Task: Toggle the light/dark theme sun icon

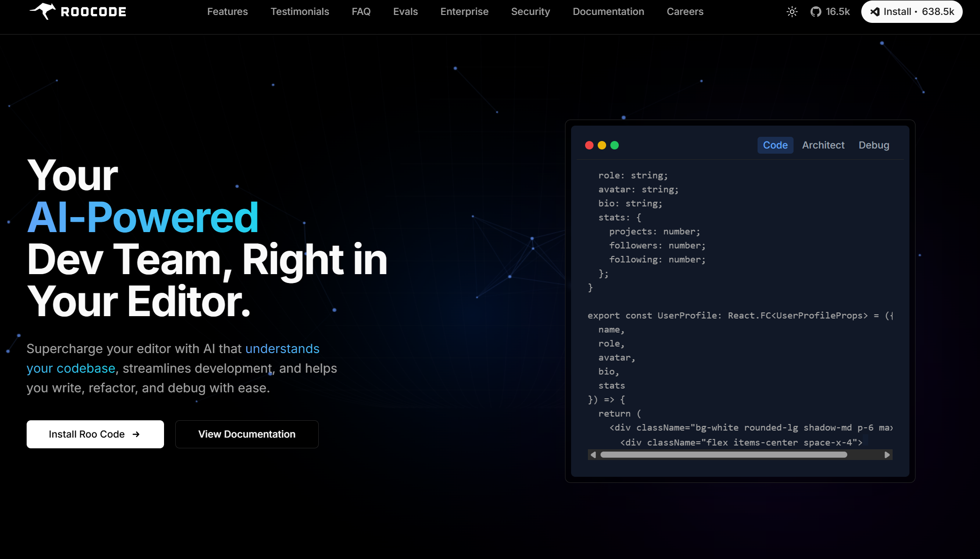Action: (x=792, y=12)
